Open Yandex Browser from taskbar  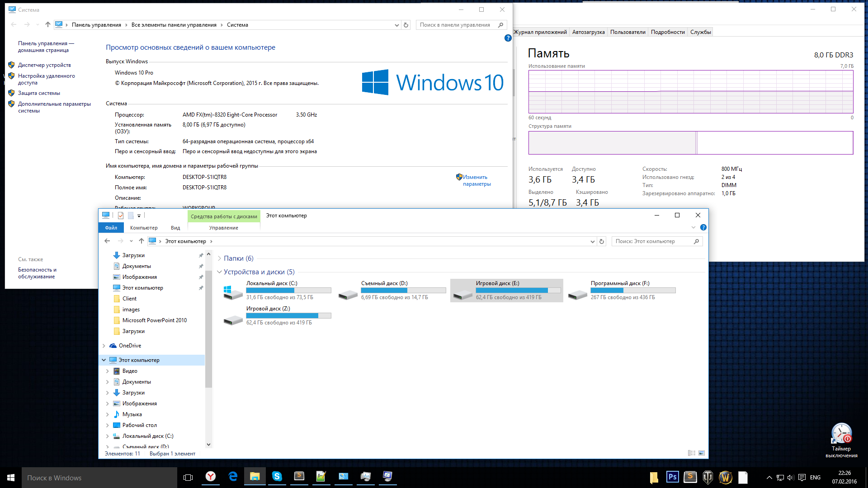pos(211,477)
